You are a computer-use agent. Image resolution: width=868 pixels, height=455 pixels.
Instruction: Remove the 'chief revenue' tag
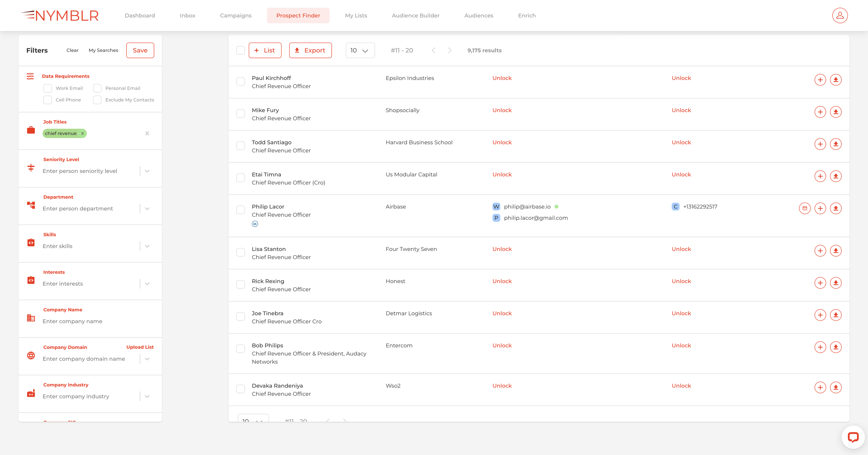82,134
